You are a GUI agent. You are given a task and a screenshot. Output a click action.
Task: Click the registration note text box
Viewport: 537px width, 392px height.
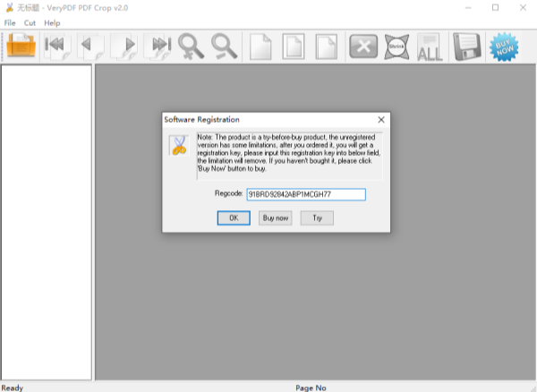point(289,156)
